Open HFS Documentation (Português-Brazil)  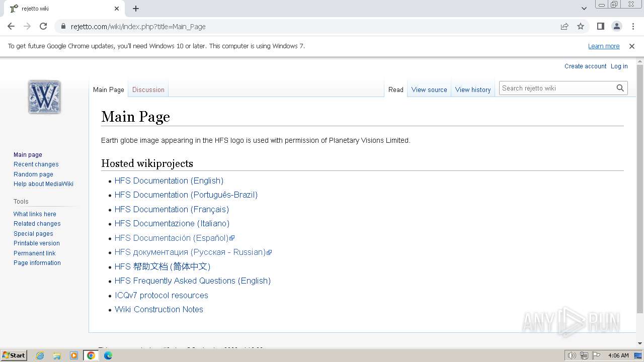186,195
